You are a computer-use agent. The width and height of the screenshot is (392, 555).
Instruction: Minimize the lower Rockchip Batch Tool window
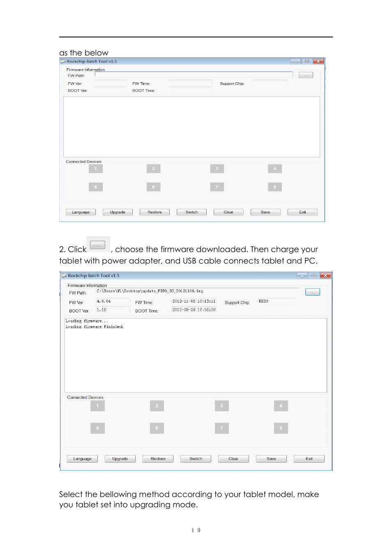click(x=302, y=275)
